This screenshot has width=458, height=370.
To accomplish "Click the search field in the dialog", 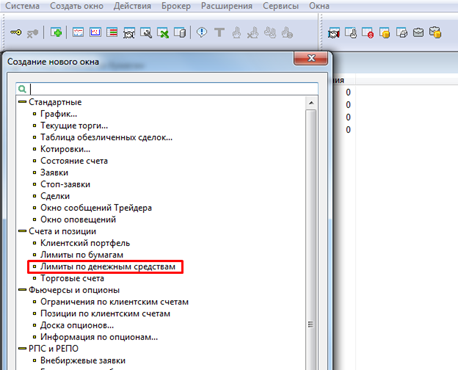I will coord(167,89).
